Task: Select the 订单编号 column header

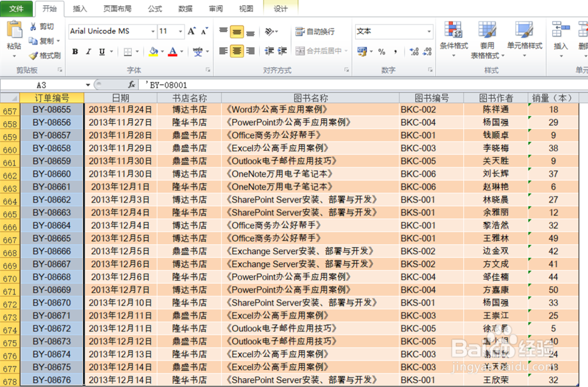Action: pyautogui.click(x=52, y=98)
